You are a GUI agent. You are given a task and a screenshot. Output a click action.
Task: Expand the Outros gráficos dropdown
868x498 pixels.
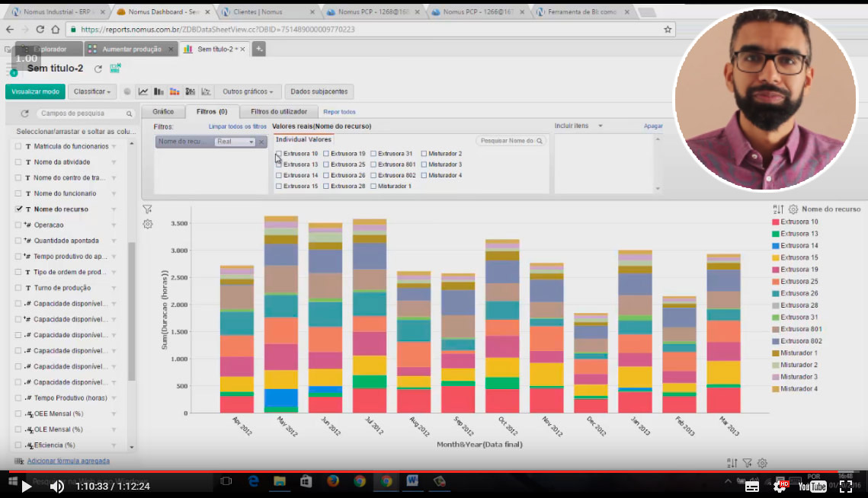tap(248, 91)
